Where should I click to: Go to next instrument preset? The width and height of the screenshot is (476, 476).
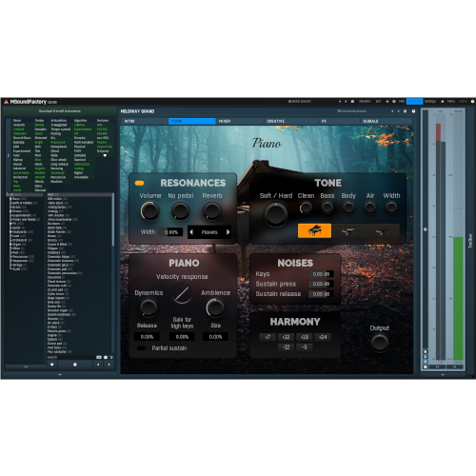(x=399, y=111)
